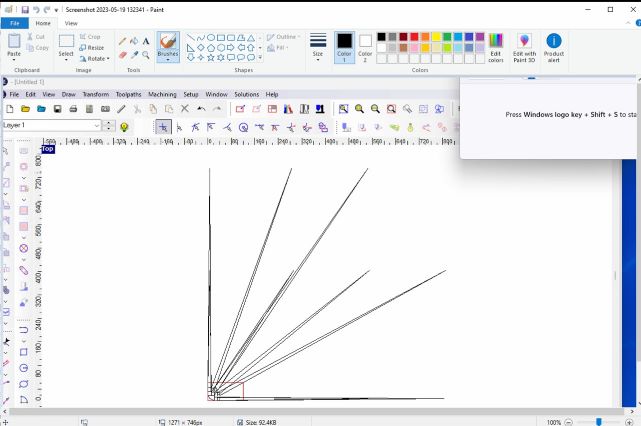Screen dimensions: 641x426
Task: Open Edit colors dialog
Action: [x=495, y=47]
